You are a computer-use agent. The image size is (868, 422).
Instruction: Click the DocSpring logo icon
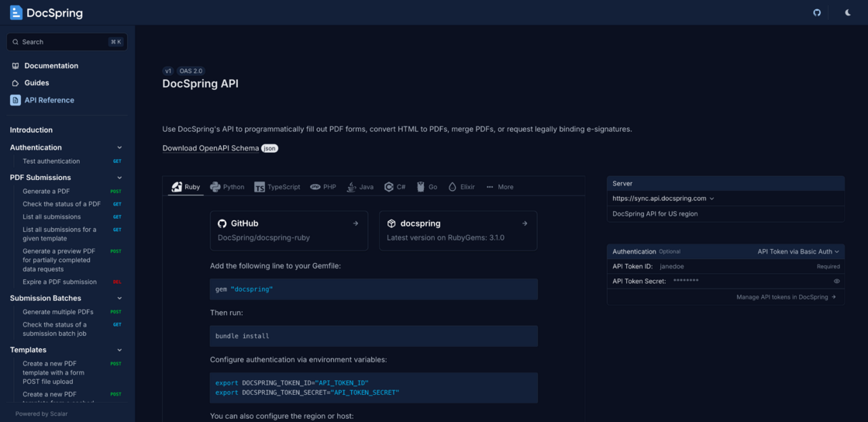tap(16, 12)
